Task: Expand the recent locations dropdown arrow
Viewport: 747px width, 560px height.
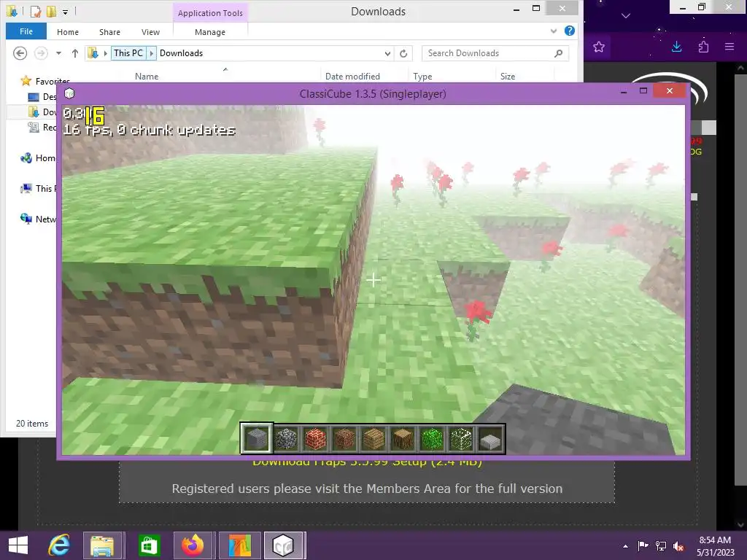Action: (58, 53)
